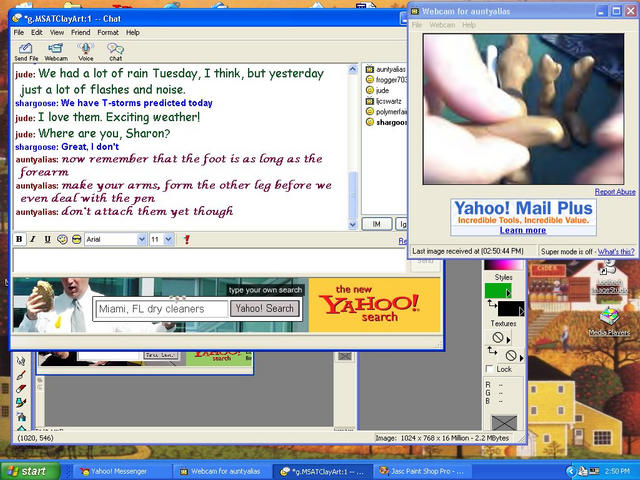
Task: Select the retouch tool above the paint brush
Action: [21, 361]
